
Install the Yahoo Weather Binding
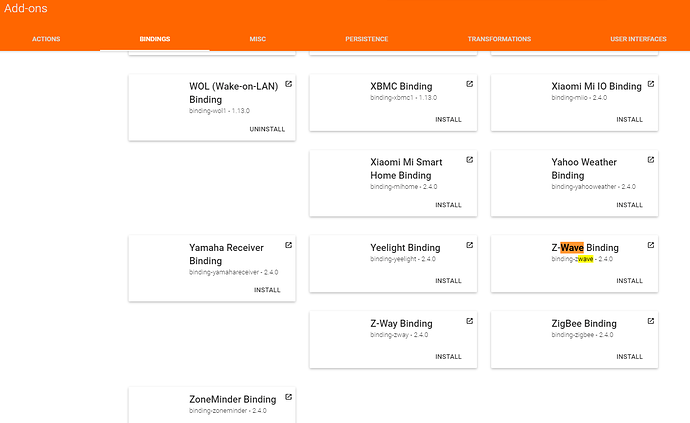[629, 205]
